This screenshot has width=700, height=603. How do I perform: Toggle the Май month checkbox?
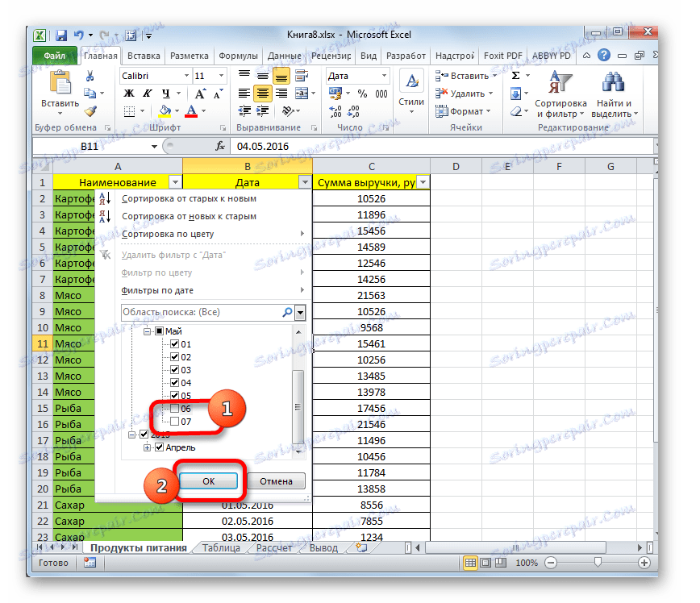[160, 331]
